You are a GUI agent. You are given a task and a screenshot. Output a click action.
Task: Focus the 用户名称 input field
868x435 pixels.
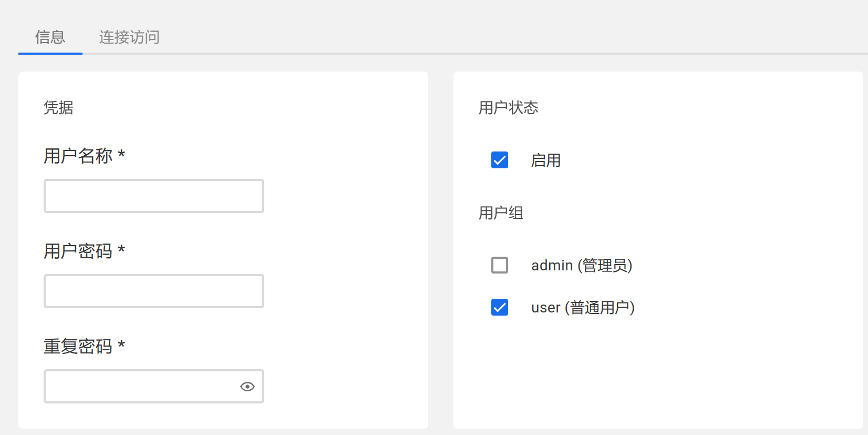click(153, 196)
